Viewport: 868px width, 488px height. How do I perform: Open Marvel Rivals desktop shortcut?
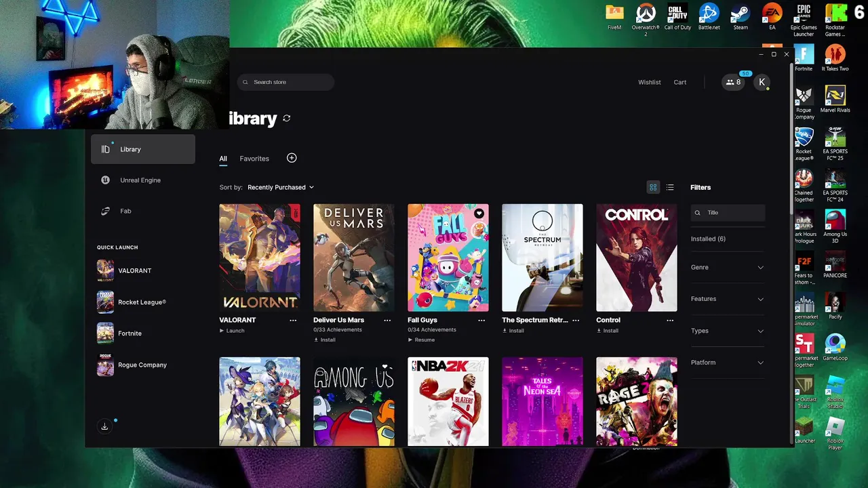pyautogui.click(x=835, y=100)
